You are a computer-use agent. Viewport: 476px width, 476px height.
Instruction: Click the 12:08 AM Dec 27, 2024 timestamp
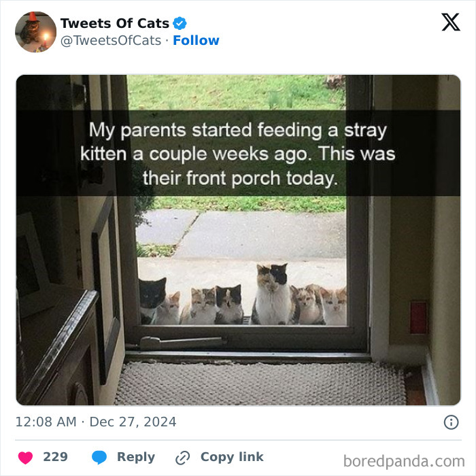96,422
